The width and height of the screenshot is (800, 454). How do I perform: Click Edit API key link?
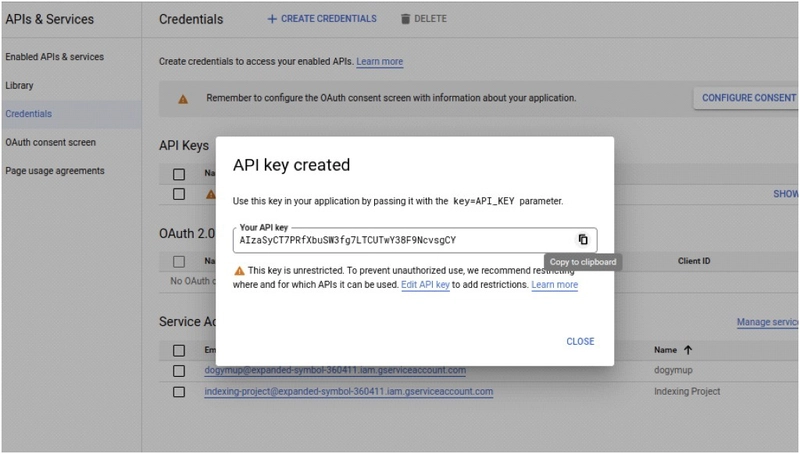pyautogui.click(x=425, y=285)
